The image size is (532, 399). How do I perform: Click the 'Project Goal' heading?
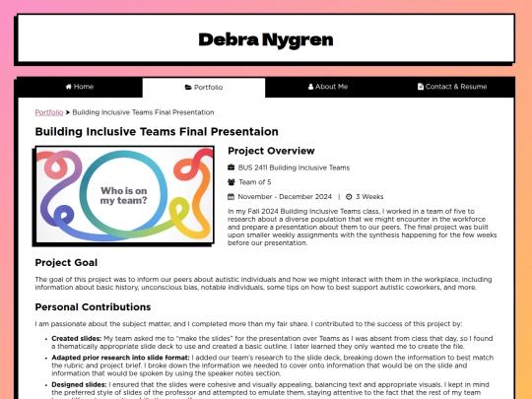(x=66, y=263)
